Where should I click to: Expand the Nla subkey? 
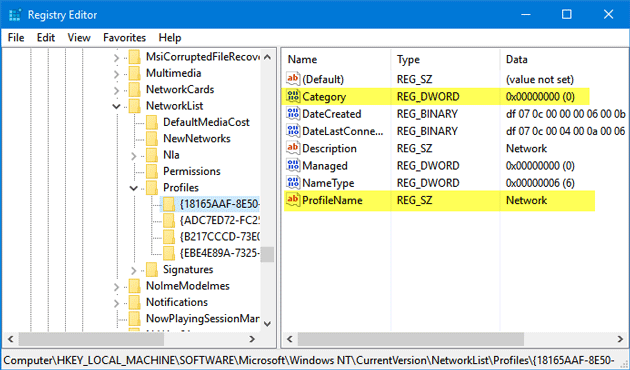pyautogui.click(x=134, y=155)
